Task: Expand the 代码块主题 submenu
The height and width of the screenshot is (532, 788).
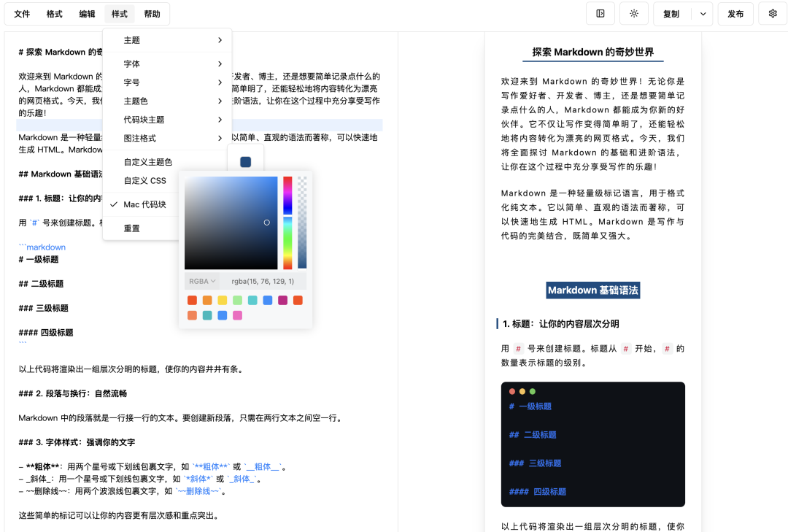Action: [x=168, y=119]
